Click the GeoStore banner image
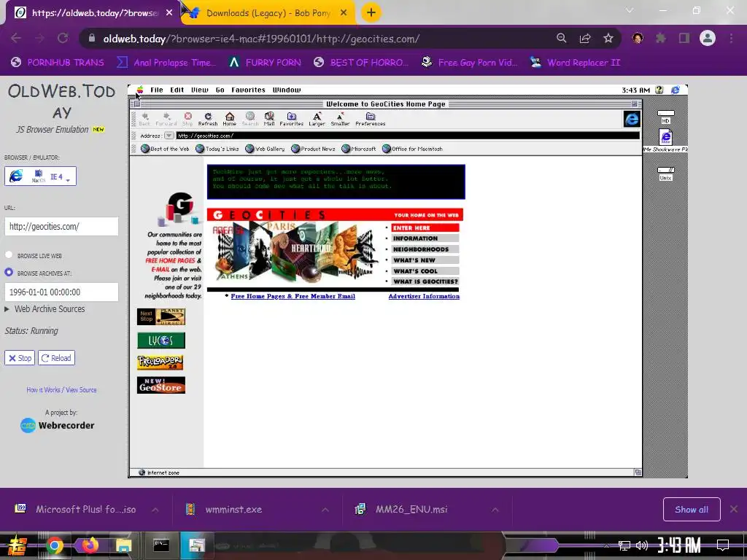This screenshot has height=560, width=747. [x=161, y=385]
